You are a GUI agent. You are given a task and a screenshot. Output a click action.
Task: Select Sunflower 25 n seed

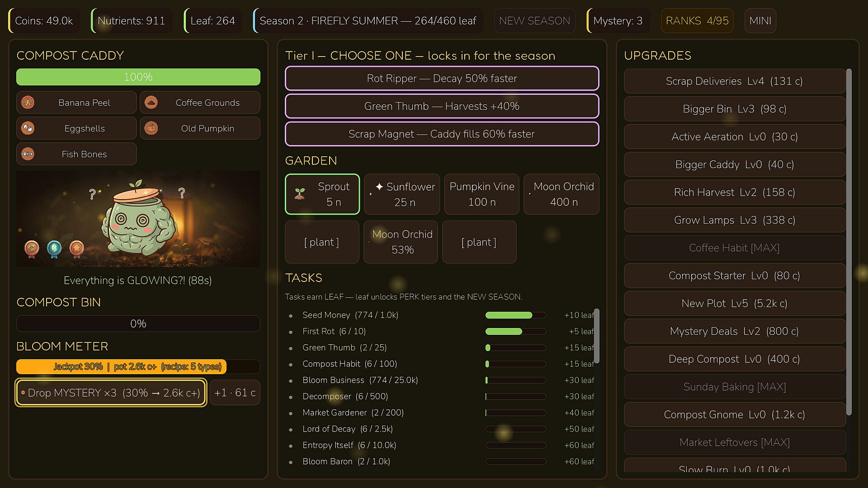coord(402,194)
